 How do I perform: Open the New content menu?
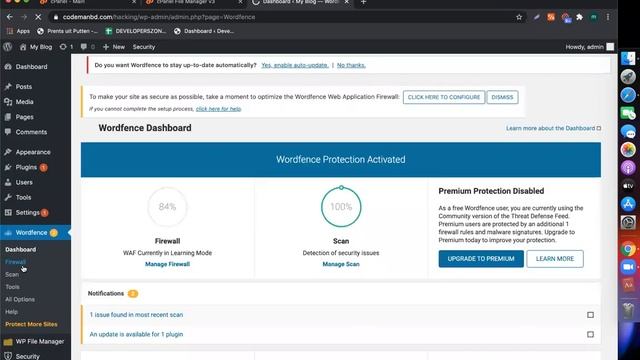[x=114, y=47]
